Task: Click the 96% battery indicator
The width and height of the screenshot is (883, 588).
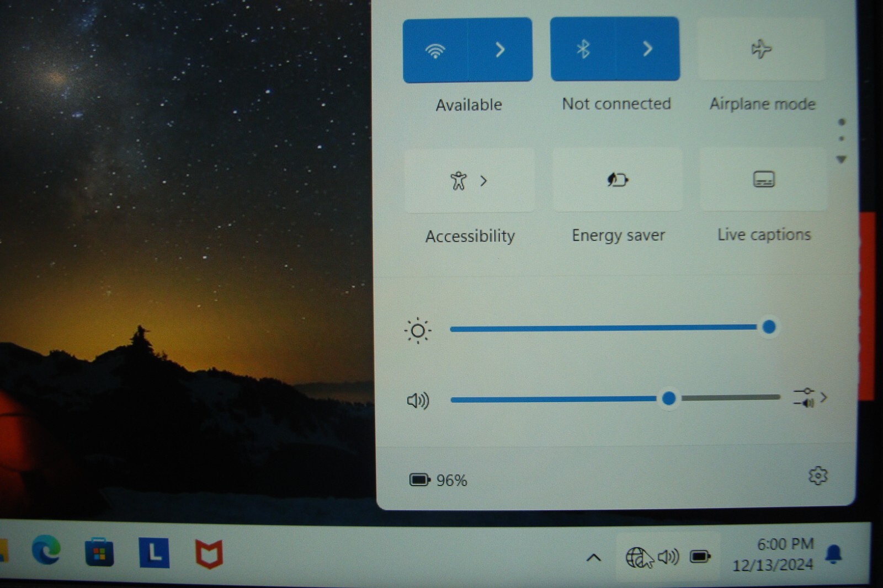Action: 438,480
